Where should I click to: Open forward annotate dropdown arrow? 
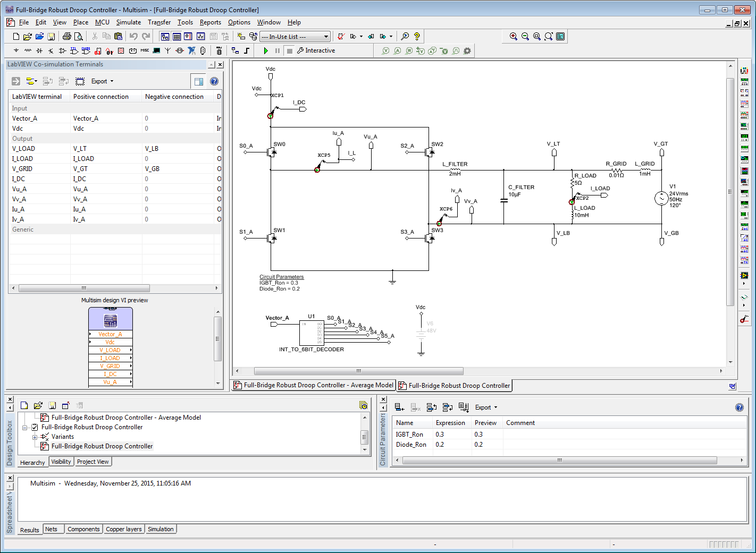(391, 37)
